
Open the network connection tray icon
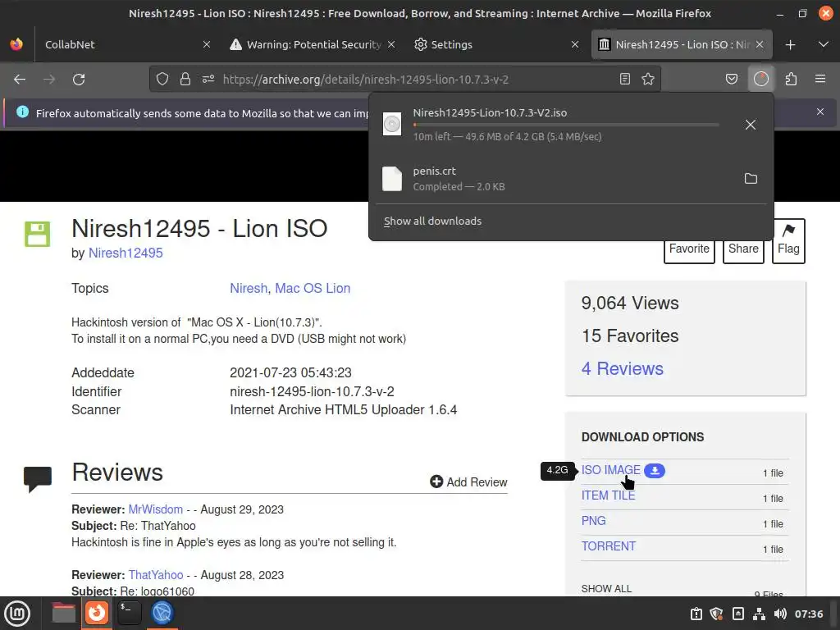[759, 614]
